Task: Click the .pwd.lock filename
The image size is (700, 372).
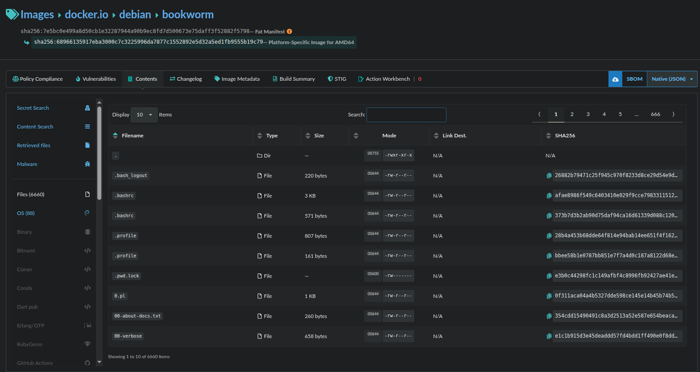Action: pos(126,276)
